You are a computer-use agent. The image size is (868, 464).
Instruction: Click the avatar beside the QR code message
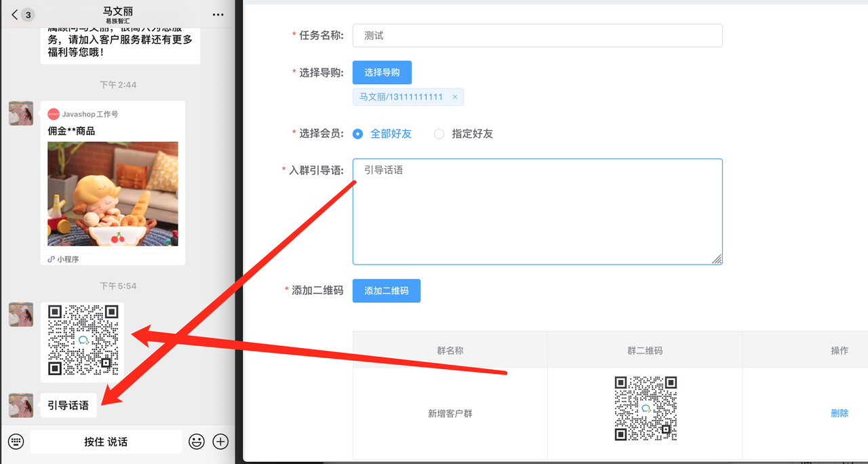point(21,314)
